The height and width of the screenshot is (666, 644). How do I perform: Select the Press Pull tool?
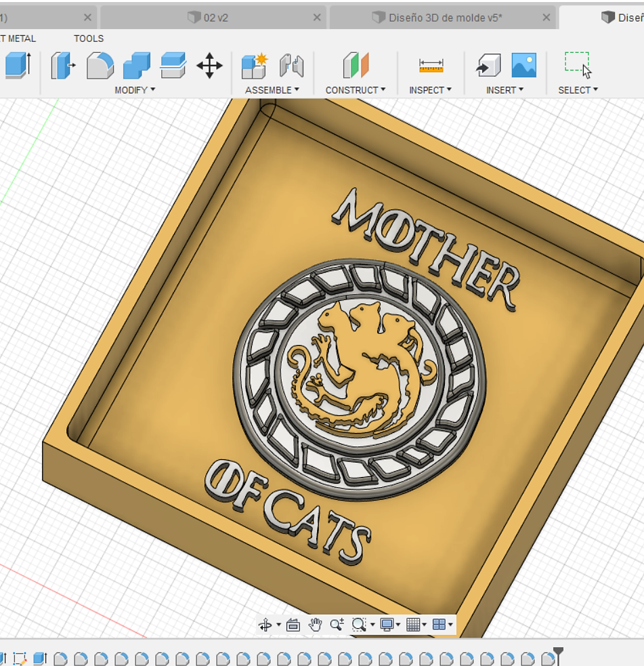[63, 66]
